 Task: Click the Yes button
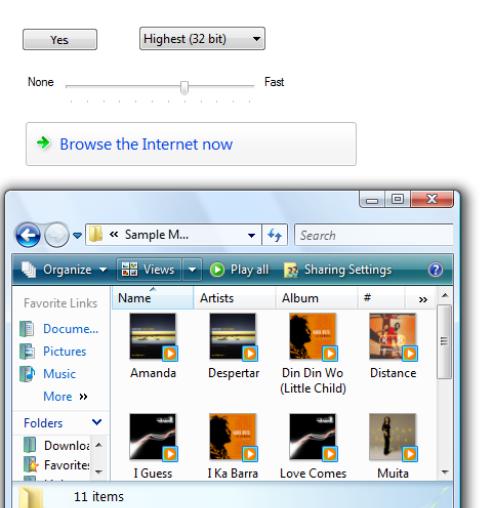point(60,40)
